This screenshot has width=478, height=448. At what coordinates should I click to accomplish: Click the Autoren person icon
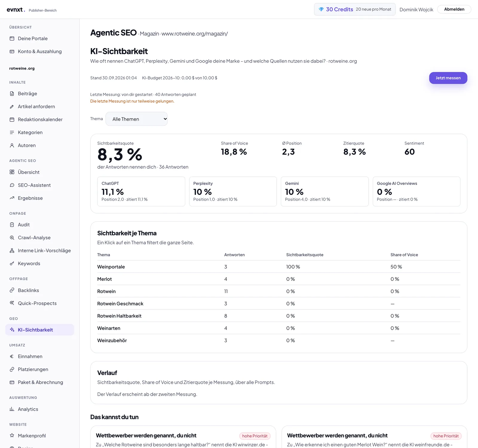[12, 145]
